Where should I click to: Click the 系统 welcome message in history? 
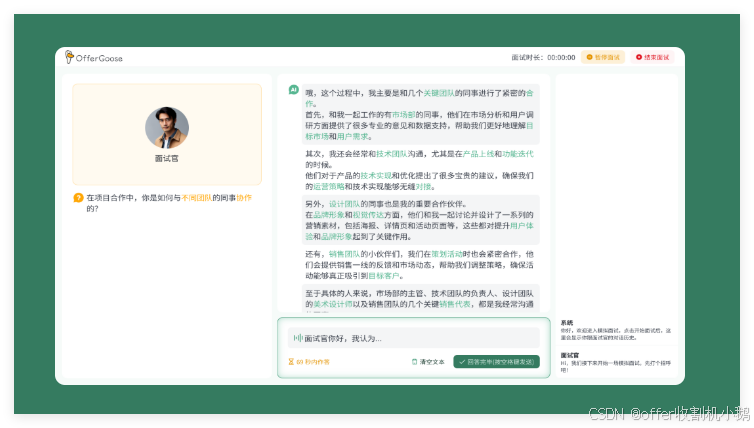click(x=616, y=330)
